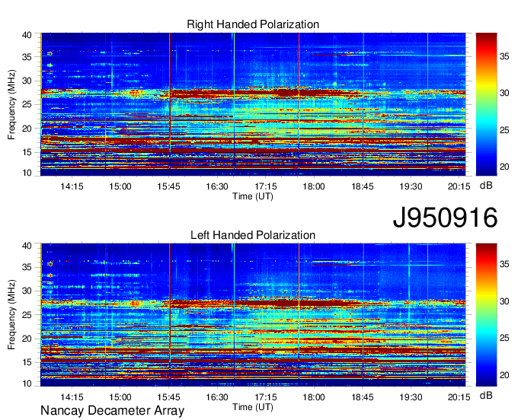Click the 20:15 time tick on left-handed plot

[x=459, y=397]
